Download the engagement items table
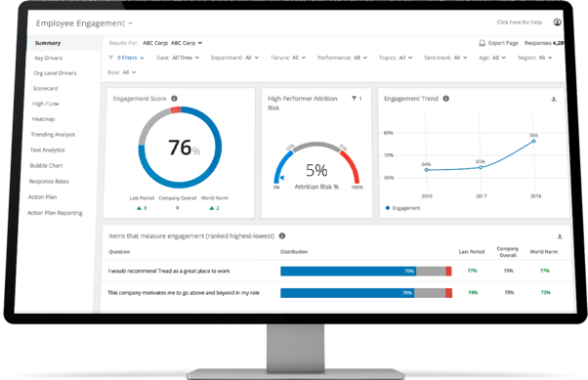Screen dimensions: 588x380 click(x=560, y=236)
